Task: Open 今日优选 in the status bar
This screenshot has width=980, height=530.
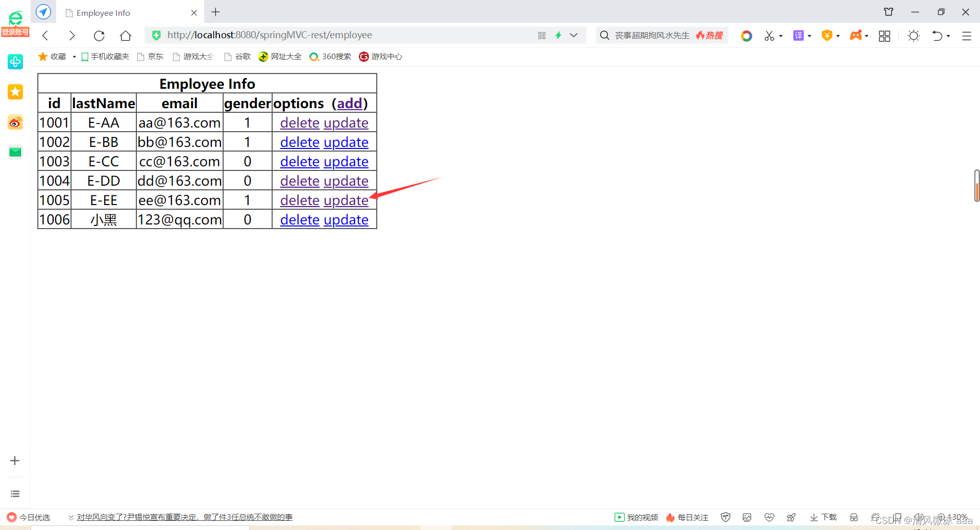Action: tap(29, 517)
